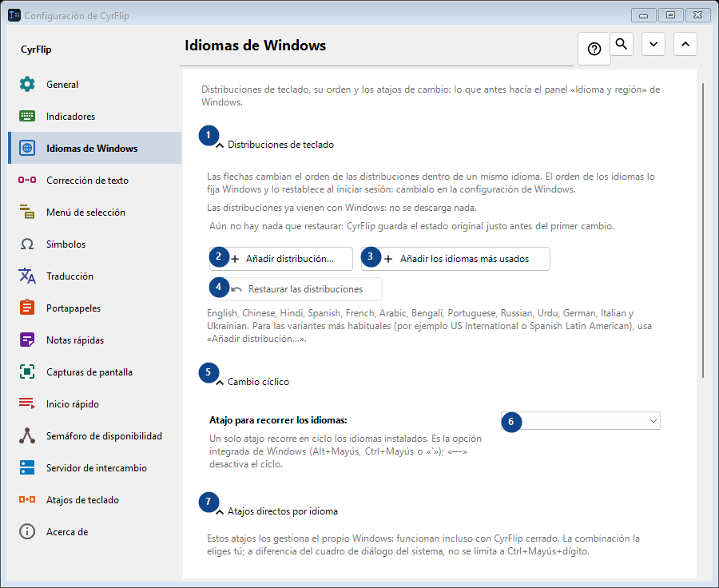
Task: Click the Semáforo de disponibilidad icon
Action: [27, 435]
